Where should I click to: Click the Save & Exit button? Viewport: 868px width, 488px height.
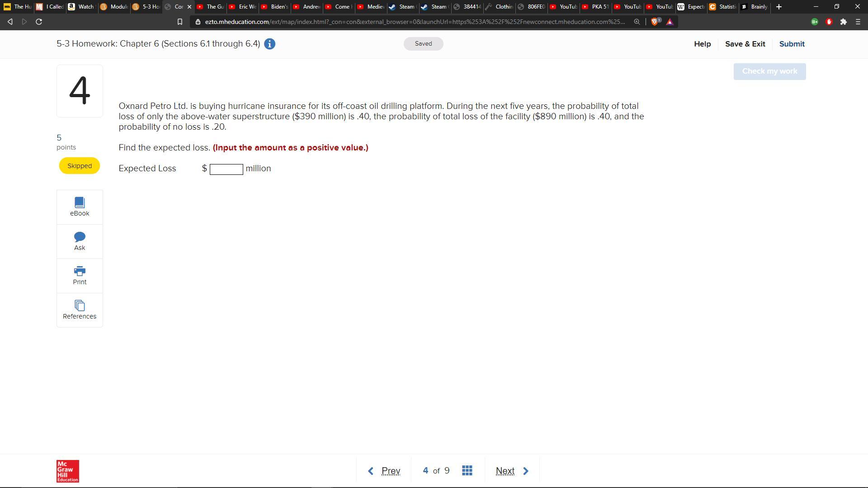click(745, 44)
